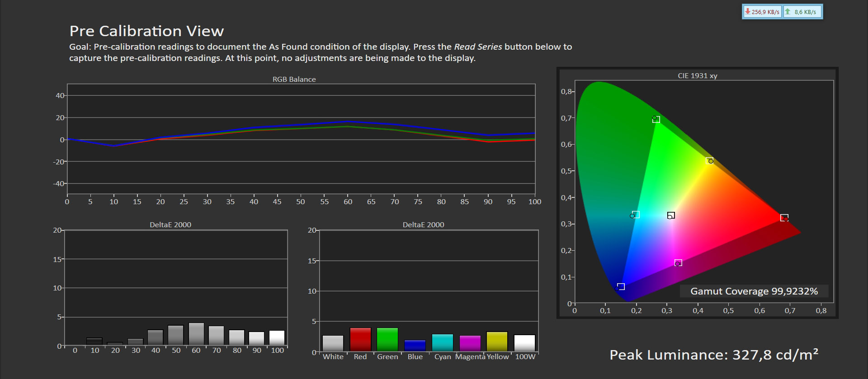Image resolution: width=868 pixels, height=379 pixels.
Task: Click the 100W label under color DeltaE chart
Action: (525, 356)
